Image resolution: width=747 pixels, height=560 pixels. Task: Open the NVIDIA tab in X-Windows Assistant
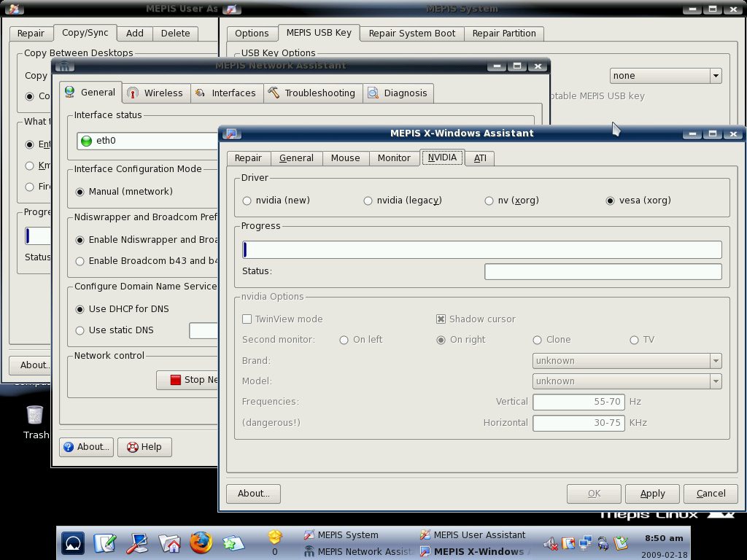442,157
